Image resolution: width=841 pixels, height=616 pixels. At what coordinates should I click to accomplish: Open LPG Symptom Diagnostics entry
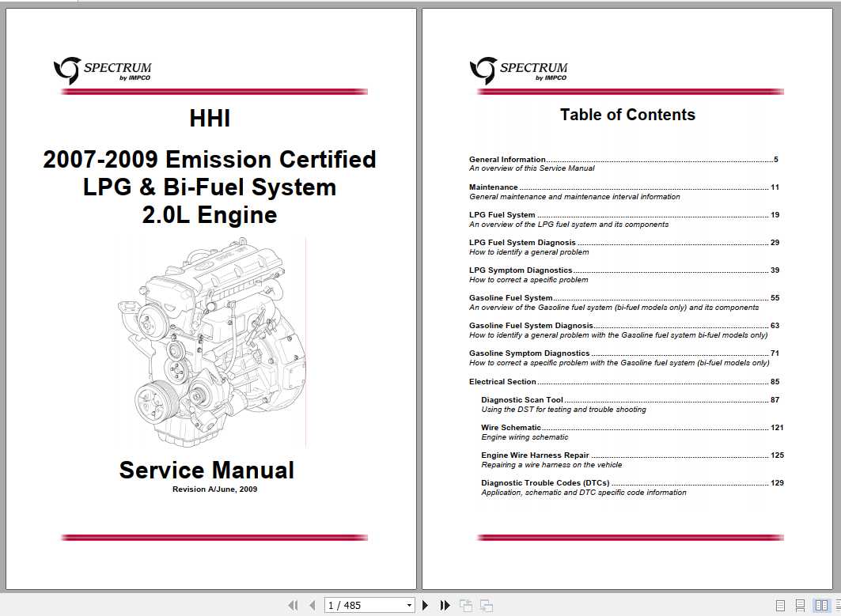pyautogui.click(x=623, y=270)
